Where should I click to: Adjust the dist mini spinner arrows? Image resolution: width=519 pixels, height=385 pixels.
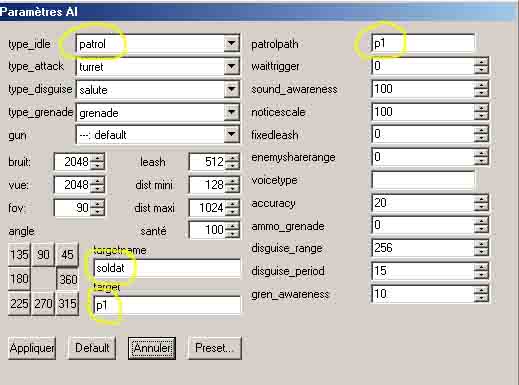pos(233,185)
